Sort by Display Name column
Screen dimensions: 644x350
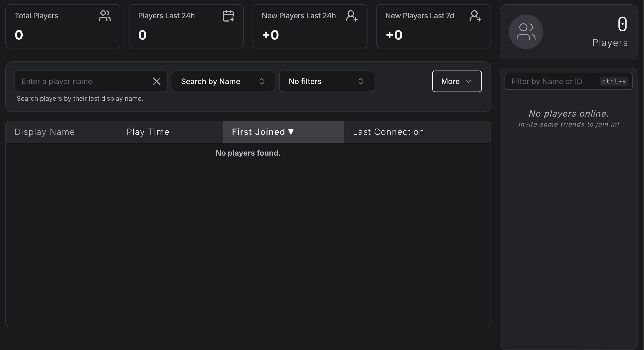[x=45, y=132]
